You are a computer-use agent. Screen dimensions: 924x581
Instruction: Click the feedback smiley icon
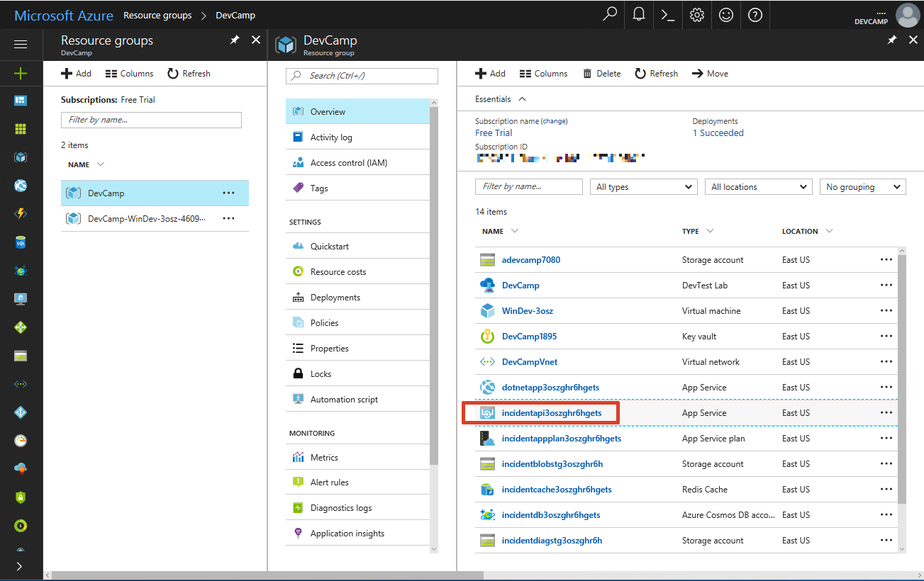pyautogui.click(x=726, y=14)
